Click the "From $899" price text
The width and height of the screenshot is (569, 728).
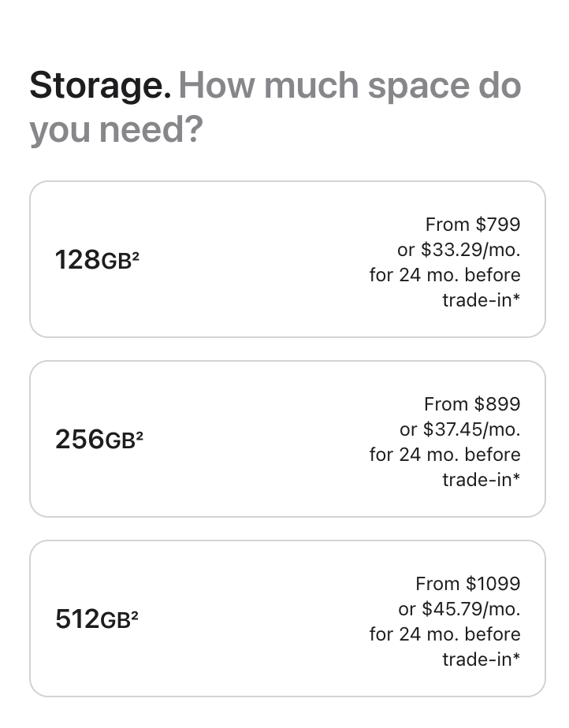pos(472,404)
